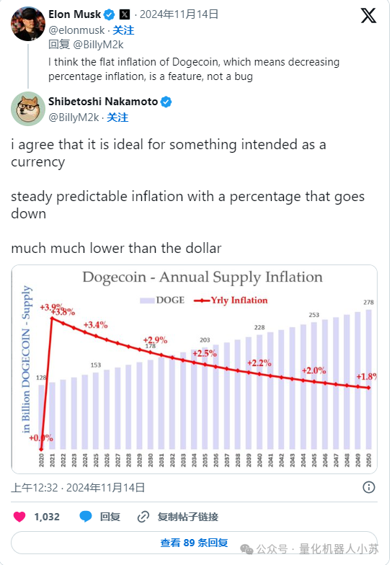Select 复制帖子链接 to copy post link
392x565 pixels.
tap(187, 517)
